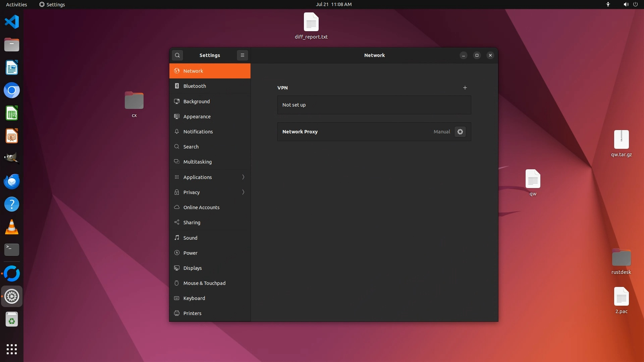
Task: Open the Settings hamburger menu
Action: (x=242, y=55)
